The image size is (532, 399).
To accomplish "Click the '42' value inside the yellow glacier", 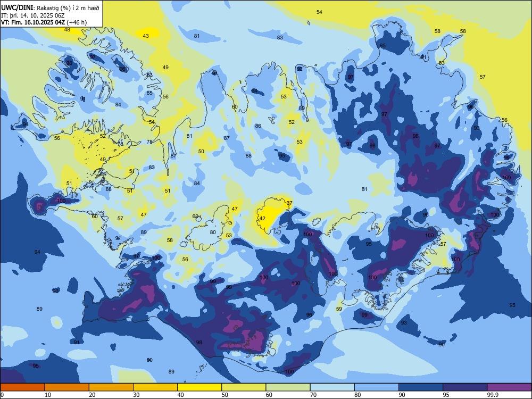I will point(262,219).
